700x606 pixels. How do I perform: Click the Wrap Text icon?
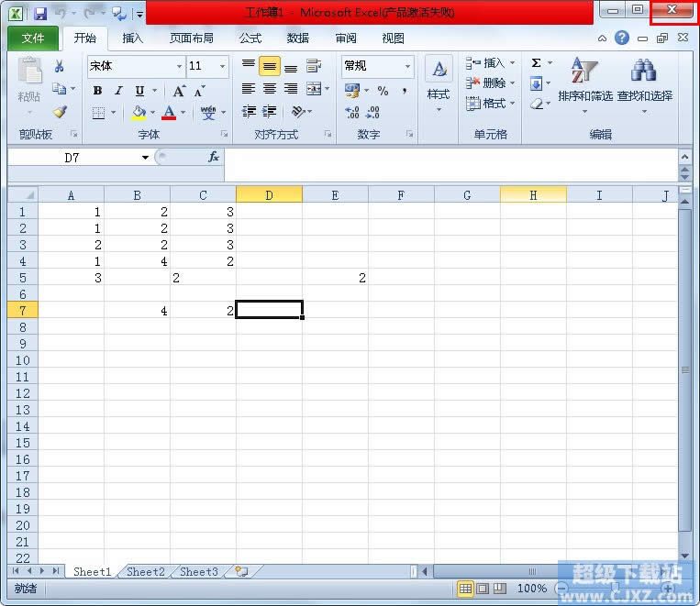coord(314,66)
